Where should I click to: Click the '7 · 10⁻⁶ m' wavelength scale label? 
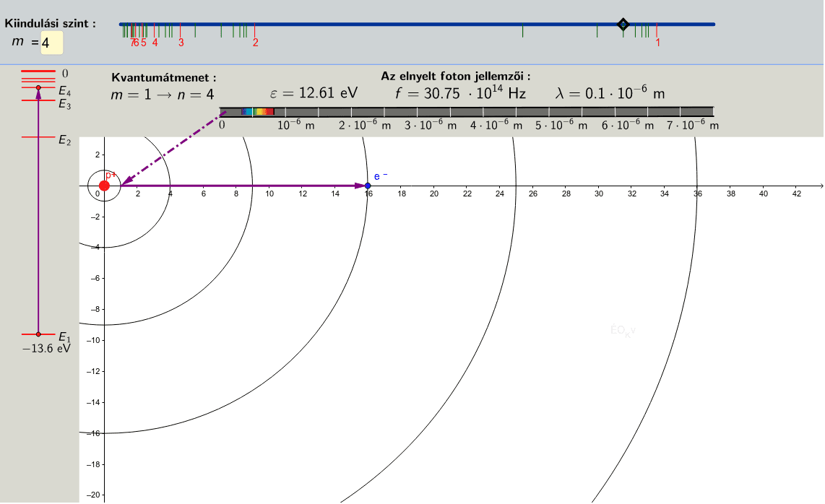pos(692,125)
